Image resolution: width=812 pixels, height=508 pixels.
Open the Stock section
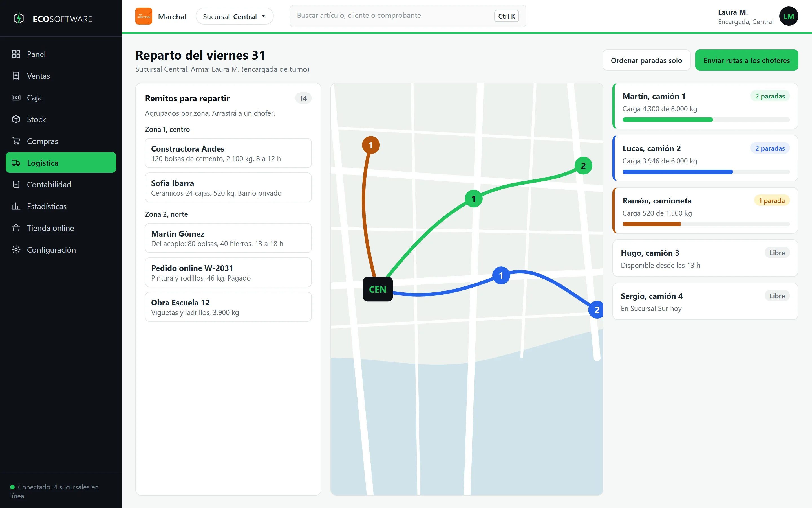[x=61, y=119]
